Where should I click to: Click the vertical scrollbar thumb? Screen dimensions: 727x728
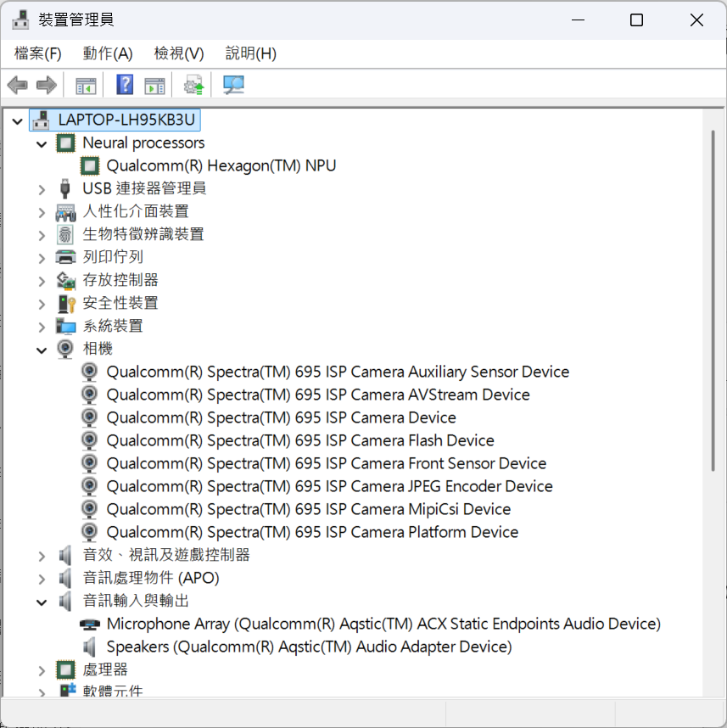tap(713, 301)
